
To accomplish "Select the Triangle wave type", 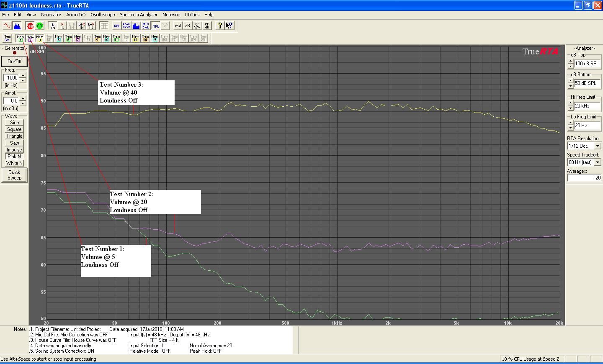I will pos(14,136).
